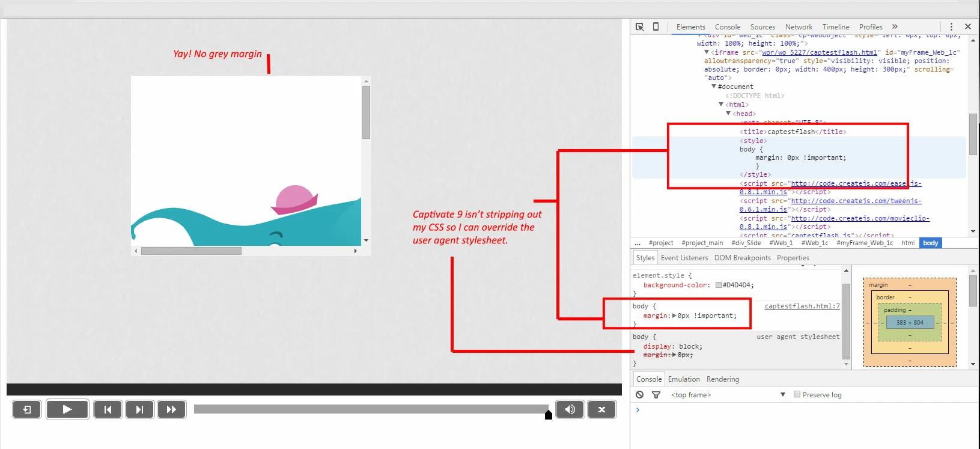Open the Timeline tab
Viewport: 980px width, 449px height.
(836, 27)
